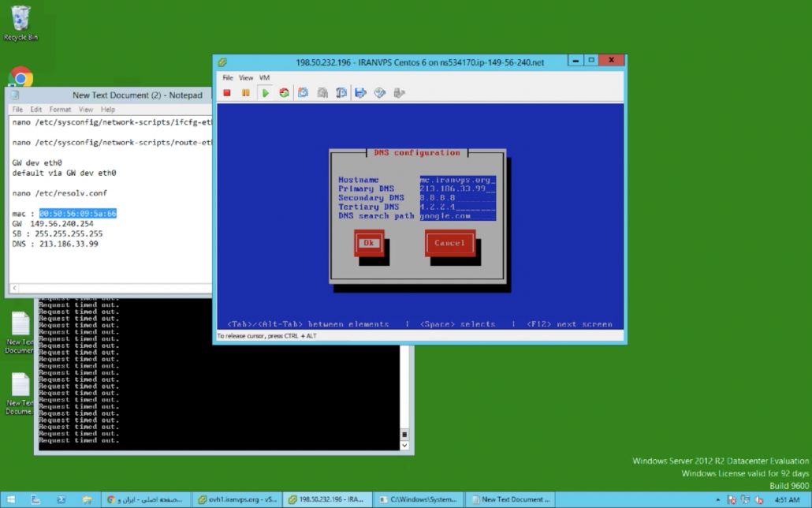Click the red Power Off (stop) icon
Image resolution: width=812 pixels, height=508 pixels.
click(x=227, y=93)
